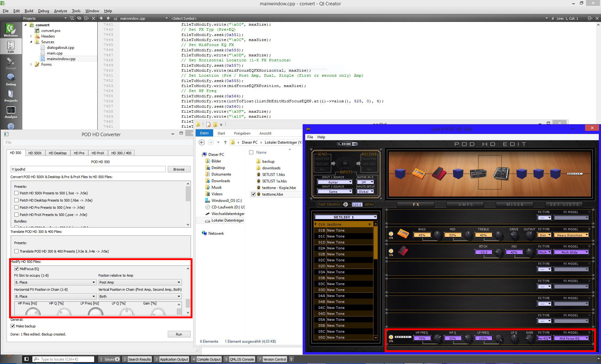The image size is (601, 364).
Task: Open the Build menu in Qt Creator
Action: (29, 11)
